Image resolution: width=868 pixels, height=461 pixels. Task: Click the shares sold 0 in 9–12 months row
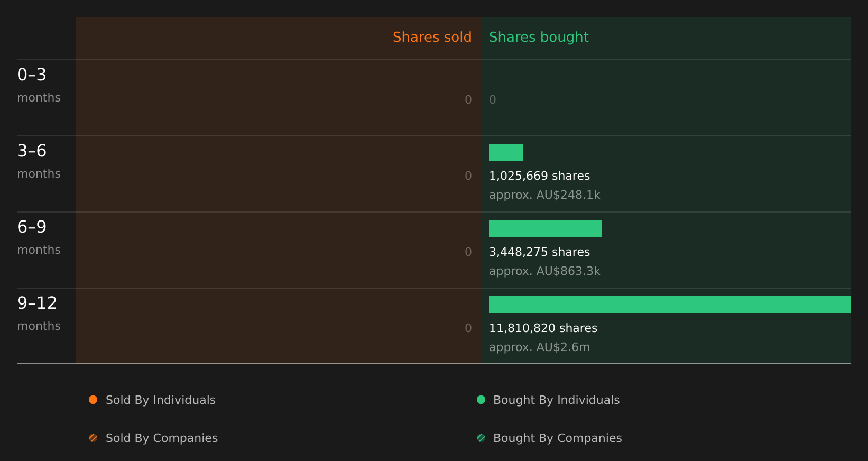click(x=468, y=328)
